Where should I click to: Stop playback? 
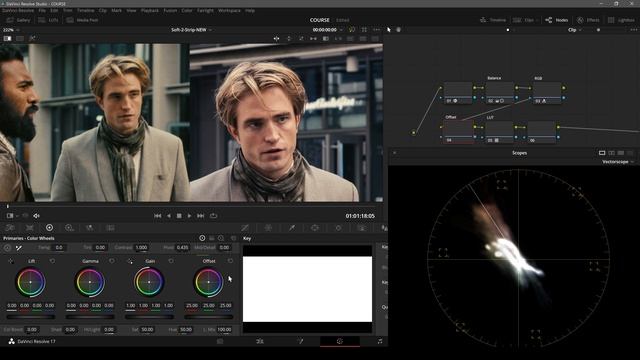pyautogui.click(x=179, y=216)
